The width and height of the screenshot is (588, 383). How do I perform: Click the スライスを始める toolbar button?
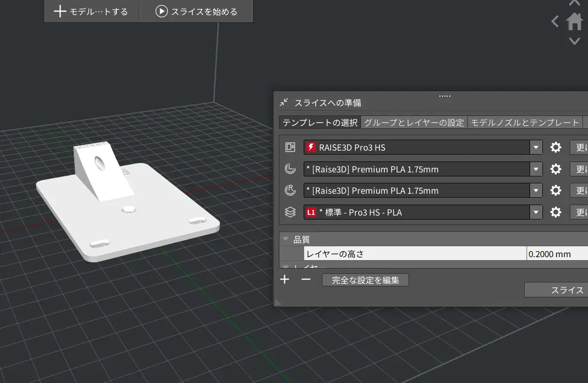[x=197, y=11]
